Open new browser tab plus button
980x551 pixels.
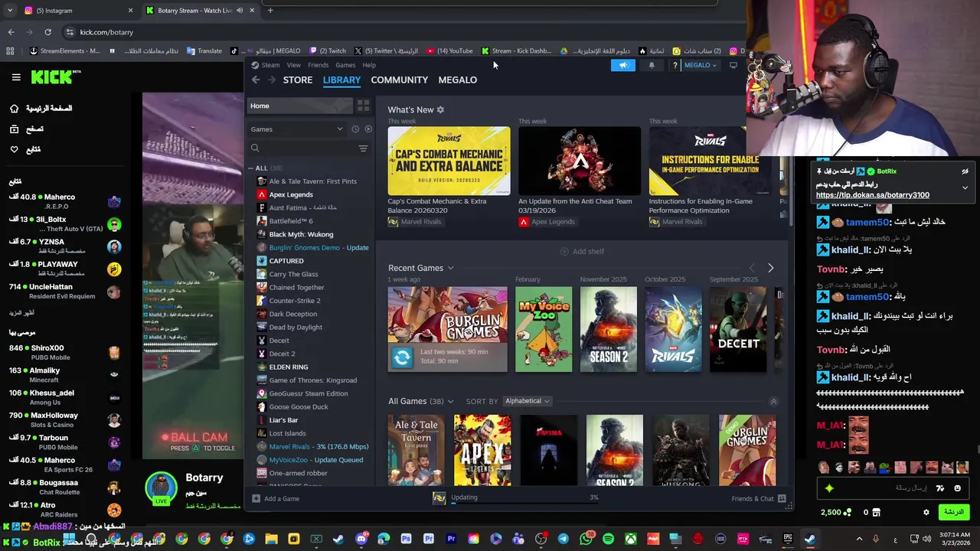pyautogui.click(x=270, y=11)
